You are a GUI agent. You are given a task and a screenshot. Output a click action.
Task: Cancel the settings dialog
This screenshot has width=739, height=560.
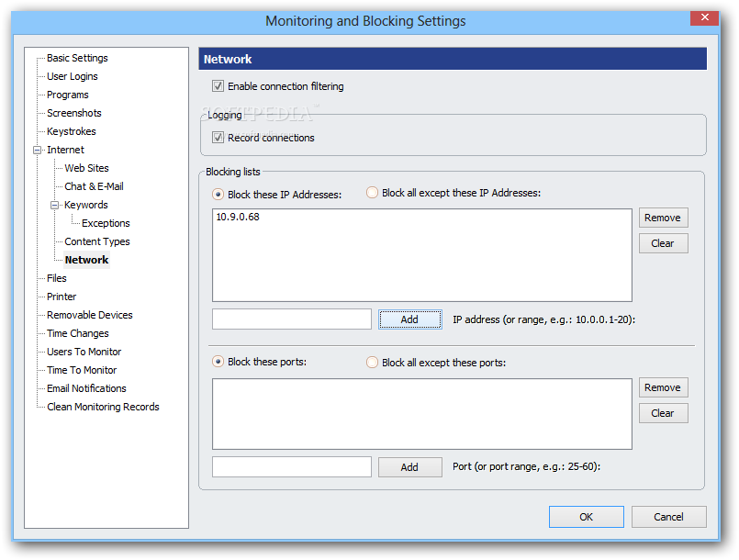click(x=669, y=517)
